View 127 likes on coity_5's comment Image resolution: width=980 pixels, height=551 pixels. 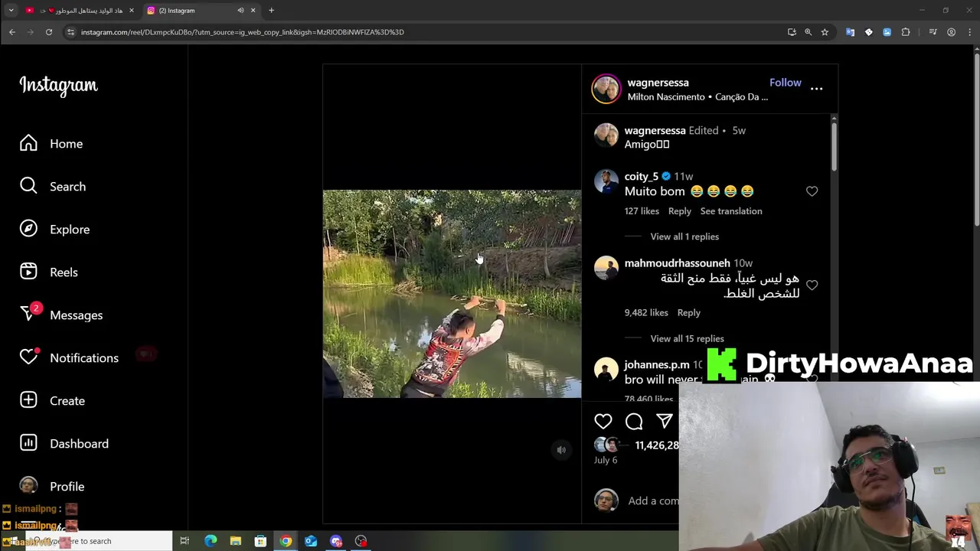[x=642, y=211]
